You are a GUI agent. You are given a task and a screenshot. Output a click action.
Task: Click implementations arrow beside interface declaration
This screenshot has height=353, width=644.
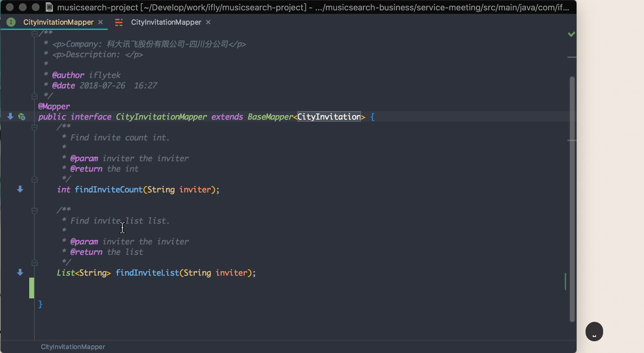(10, 116)
